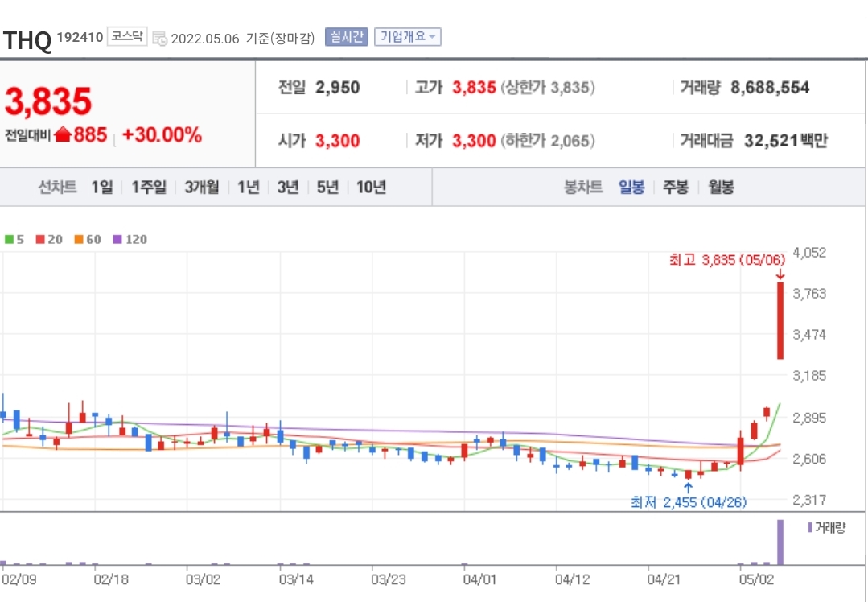Click the 하한가 2,065 text
868x602 pixels.
548,141
